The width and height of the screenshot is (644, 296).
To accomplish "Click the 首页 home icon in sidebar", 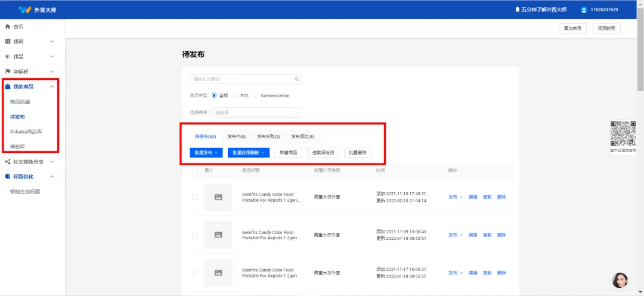I will (7, 27).
